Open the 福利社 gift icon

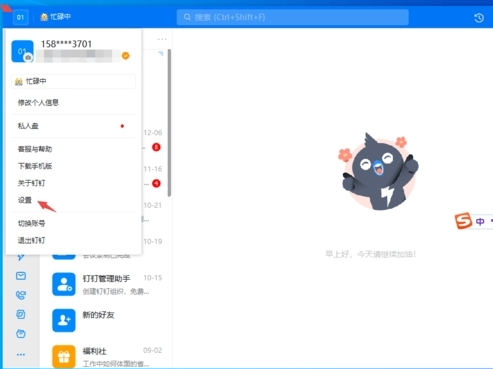[64, 356]
